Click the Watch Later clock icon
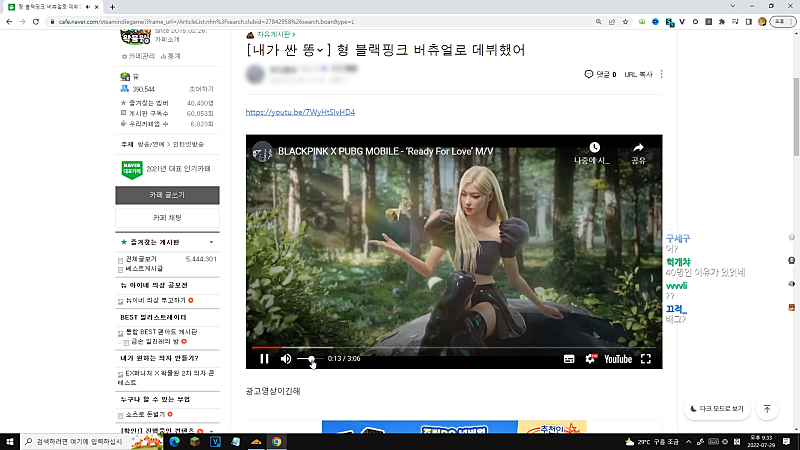The height and width of the screenshot is (450, 800). pos(594,148)
